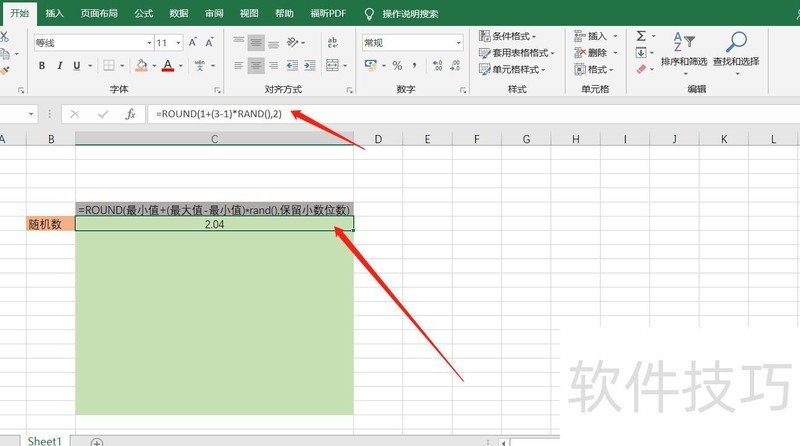Increase indent icon
This screenshot has width=800, height=446.
click(x=310, y=65)
